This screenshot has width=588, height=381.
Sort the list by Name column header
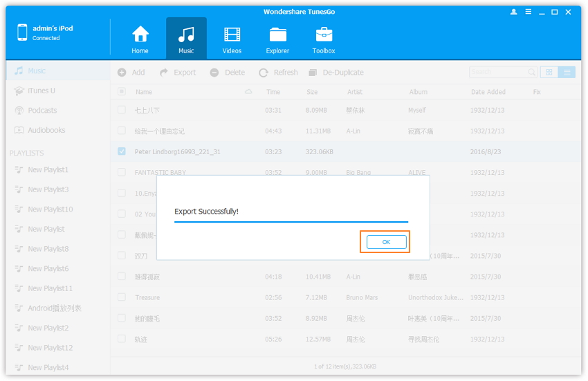(x=144, y=92)
